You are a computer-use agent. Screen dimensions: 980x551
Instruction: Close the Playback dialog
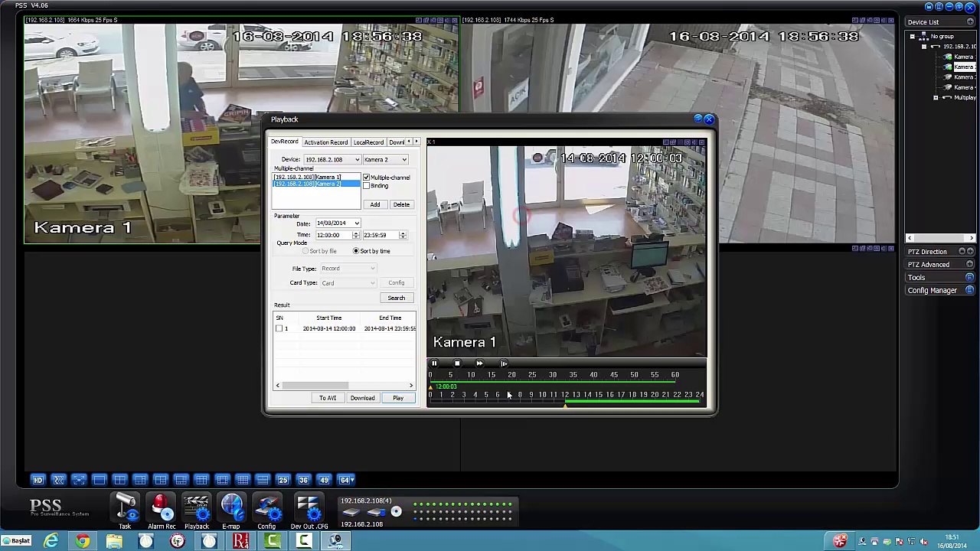(709, 119)
